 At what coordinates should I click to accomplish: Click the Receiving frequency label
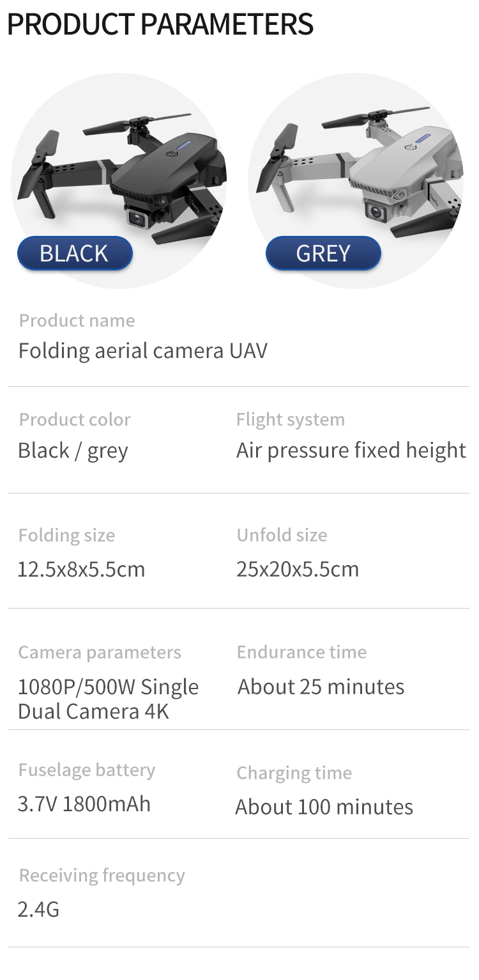(102, 875)
